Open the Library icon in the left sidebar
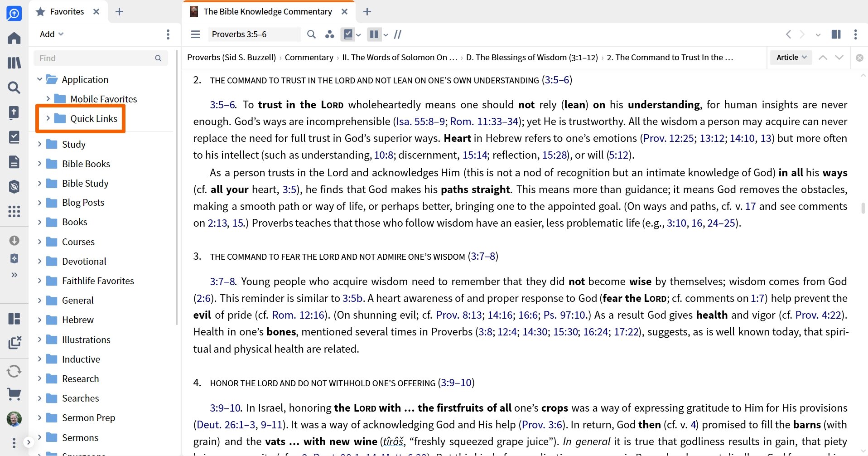This screenshot has height=456, width=868. (x=14, y=63)
